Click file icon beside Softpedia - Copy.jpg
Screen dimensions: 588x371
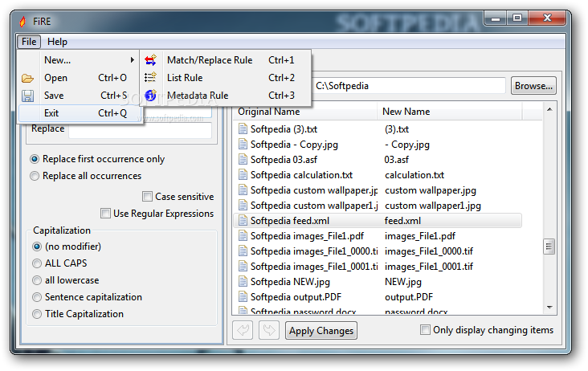[x=243, y=145]
